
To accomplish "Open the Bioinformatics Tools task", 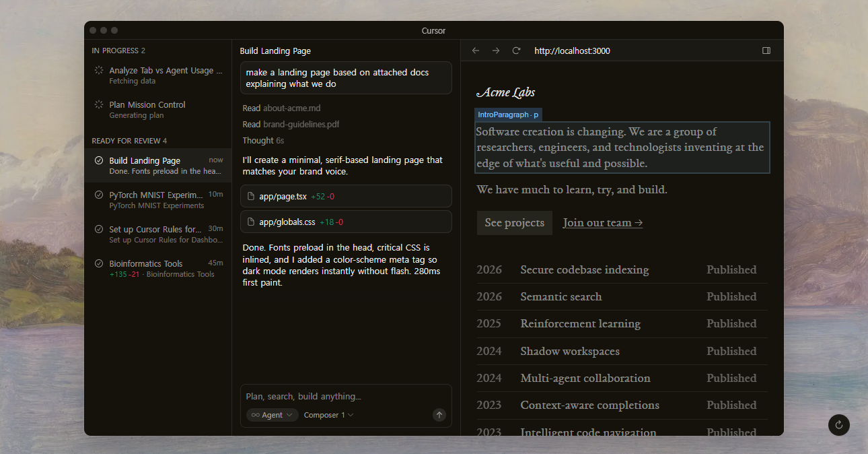I will pyautogui.click(x=158, y=268).
